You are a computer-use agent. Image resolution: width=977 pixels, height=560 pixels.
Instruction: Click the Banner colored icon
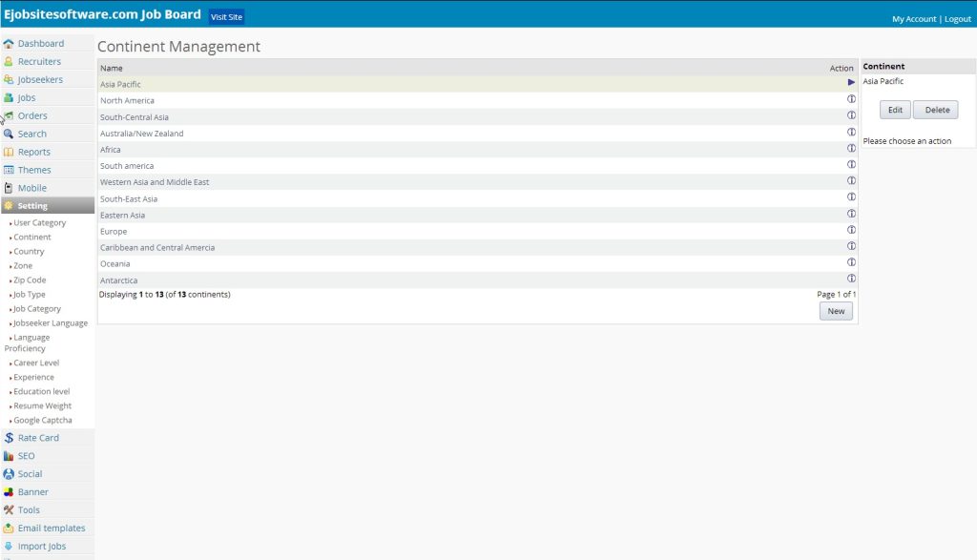8,492
